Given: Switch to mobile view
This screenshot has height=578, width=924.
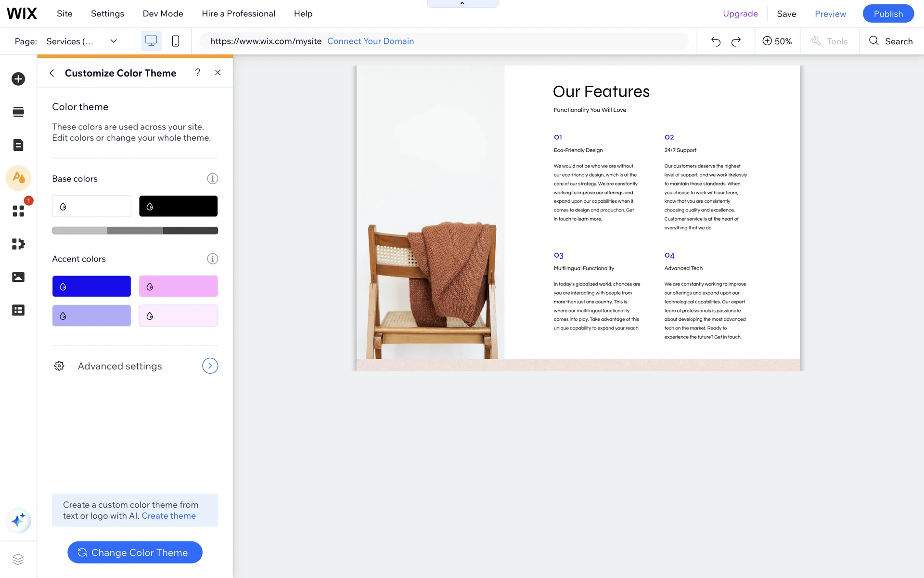Looking at the screenshot, I should point(176,41).
